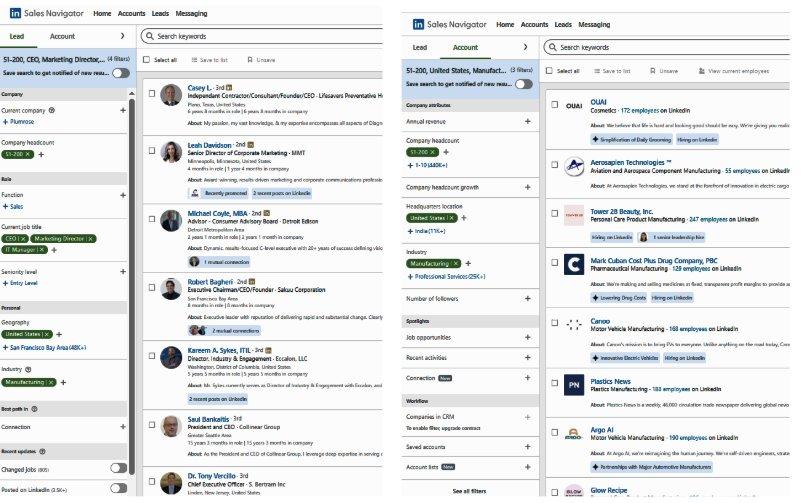Click the Canoo company logo
This screenshot has height=503, width=801.
pos(574,325)
